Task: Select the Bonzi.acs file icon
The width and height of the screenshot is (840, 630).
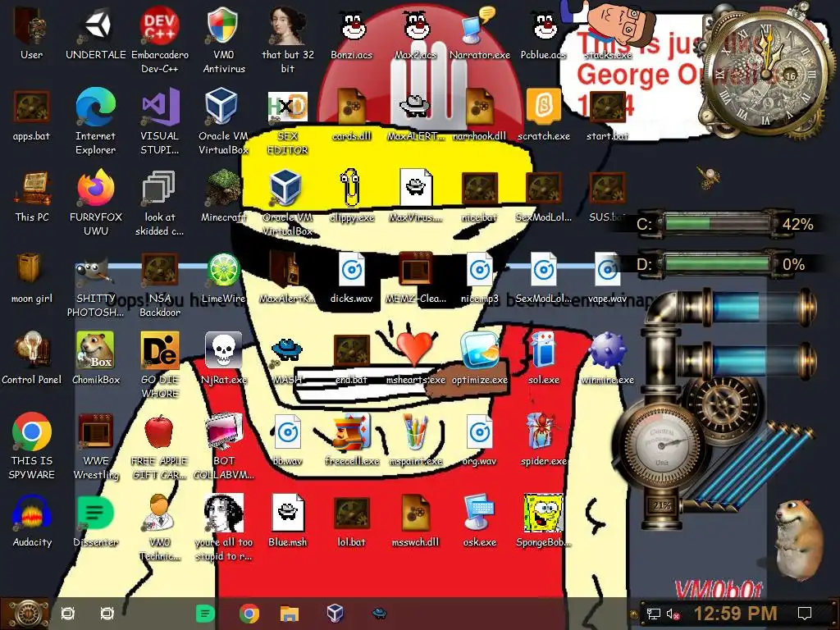Action: click(352, 27)
